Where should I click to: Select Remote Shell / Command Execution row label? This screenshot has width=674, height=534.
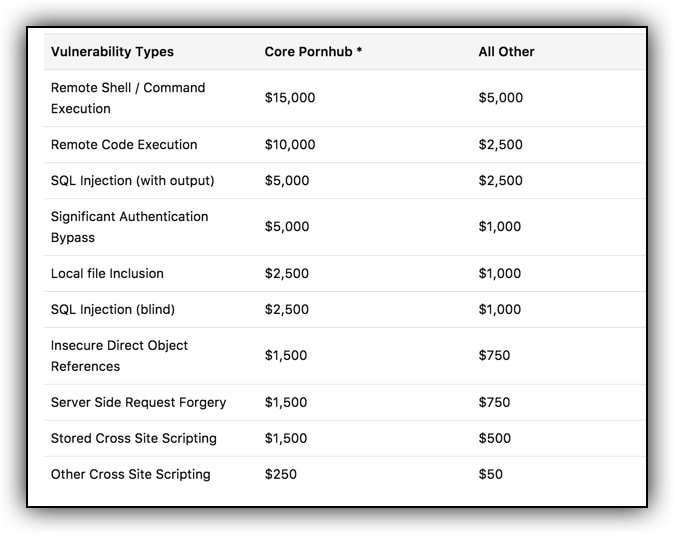(128, 98)
